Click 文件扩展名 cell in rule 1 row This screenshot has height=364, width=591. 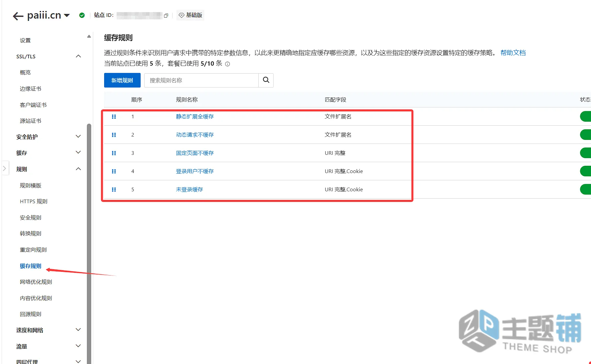(338, 117)
